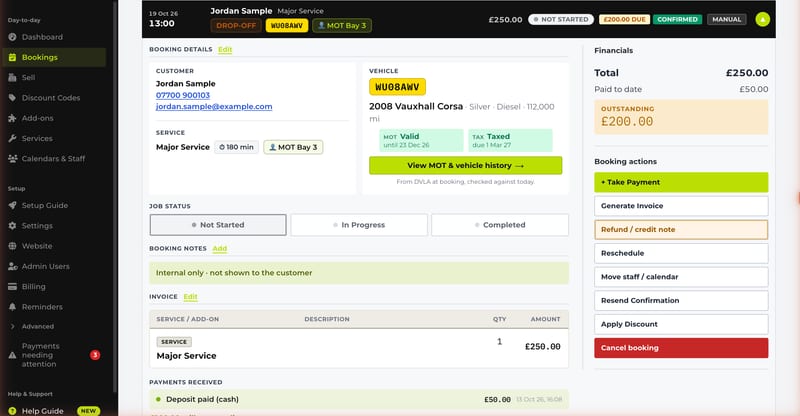Click the Help Guide question icon
Screen dimensions: 800x416
click(13, 411)
